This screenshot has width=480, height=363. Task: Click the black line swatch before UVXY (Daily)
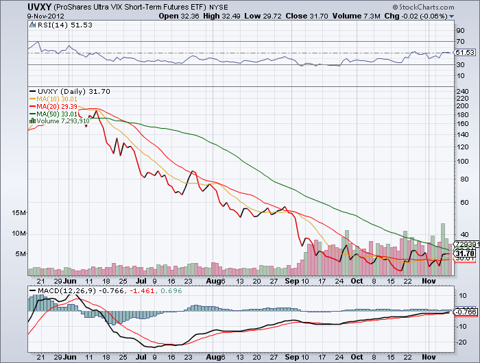(x=33, y=91)
